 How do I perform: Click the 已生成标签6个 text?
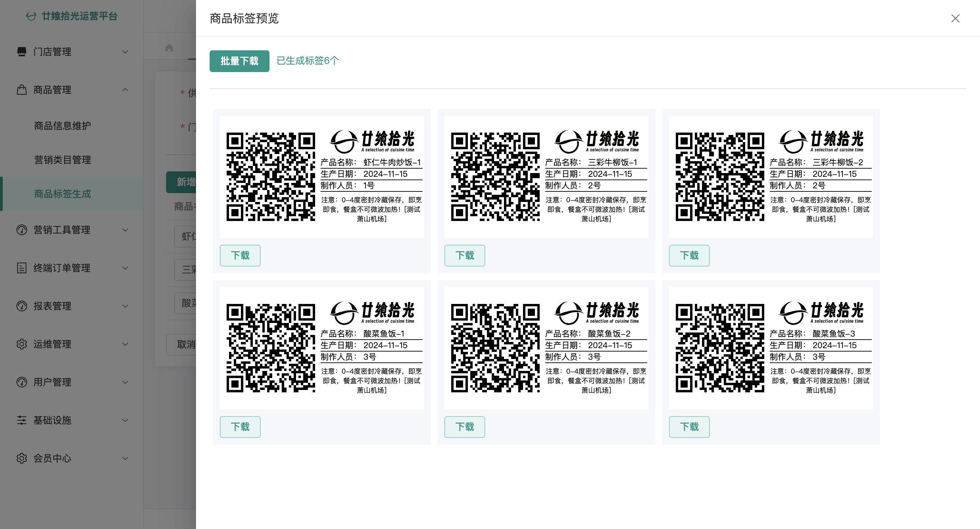point(307,61)
